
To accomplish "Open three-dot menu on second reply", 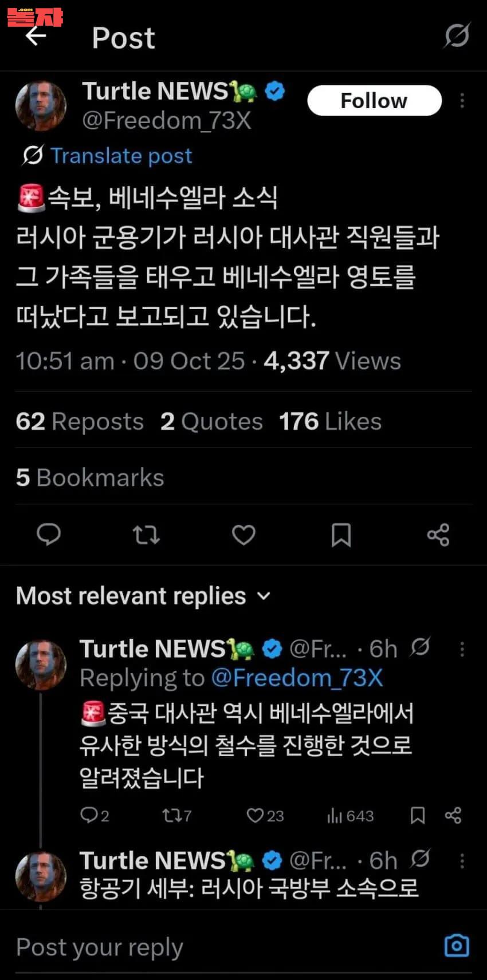I will [x=462, y=861].
